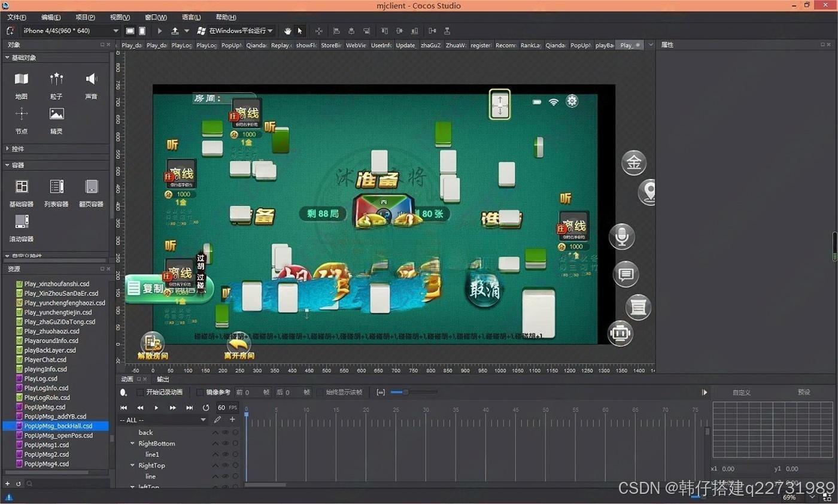Add a 节点 node object
Viewport: 838px width, 504px height.
tap(22, 120)
